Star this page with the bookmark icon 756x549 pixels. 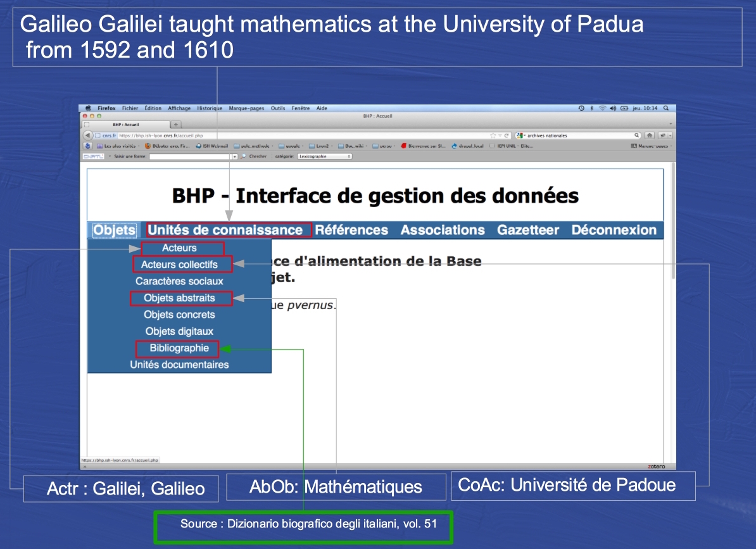click(493, 136)
